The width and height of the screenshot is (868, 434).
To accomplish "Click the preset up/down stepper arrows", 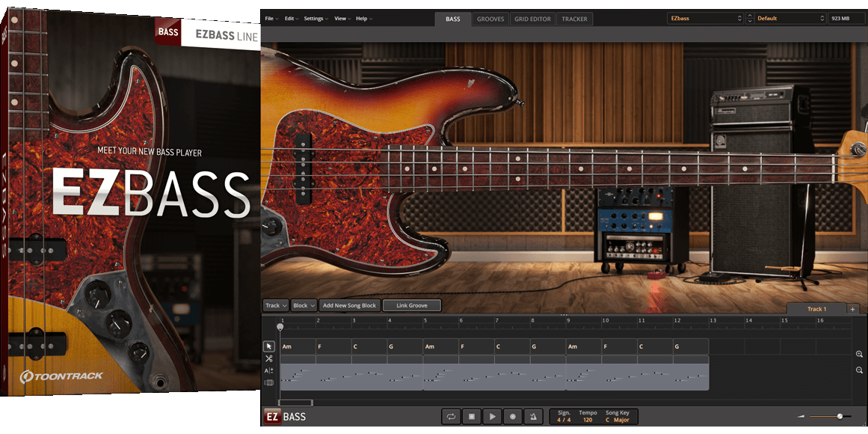I will coord(750,18).
